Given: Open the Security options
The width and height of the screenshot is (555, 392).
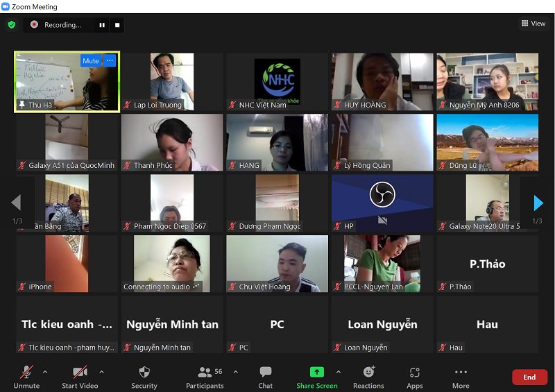Looking at the screenshot, I should 144,377.
